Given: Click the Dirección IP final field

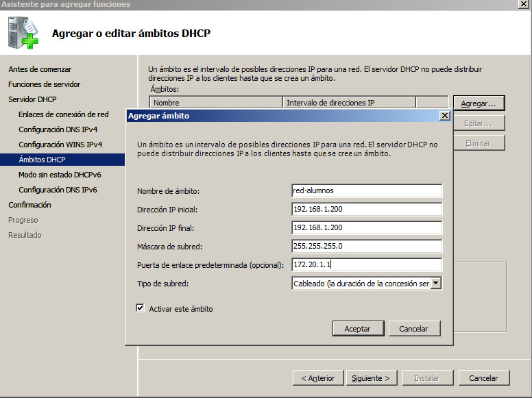Looking at the screenshot, I should 366,227.
